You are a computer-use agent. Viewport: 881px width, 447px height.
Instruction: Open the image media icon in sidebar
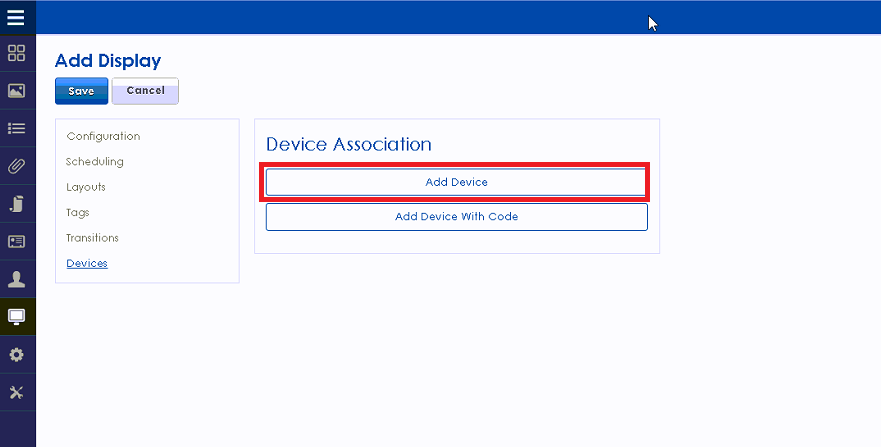click(x=16, y=90)
